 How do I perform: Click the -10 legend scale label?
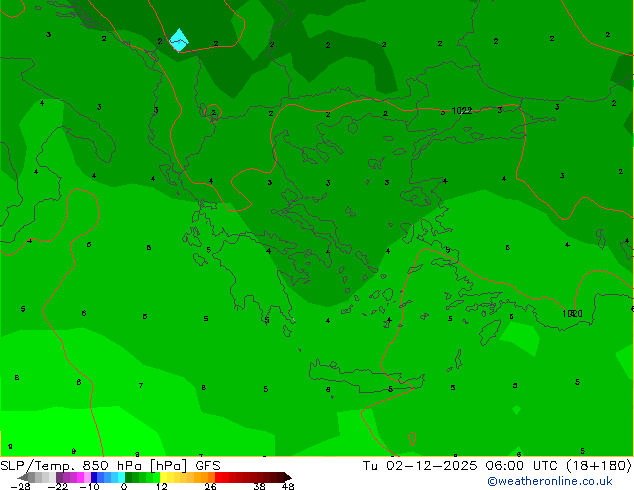point(89,486)
